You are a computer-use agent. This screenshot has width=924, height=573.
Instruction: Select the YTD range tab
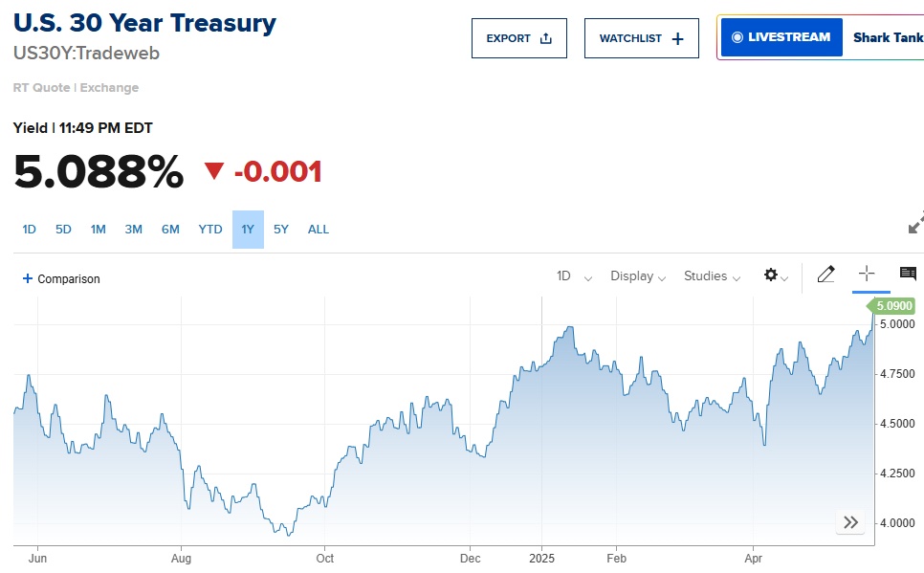coord(210,230)
